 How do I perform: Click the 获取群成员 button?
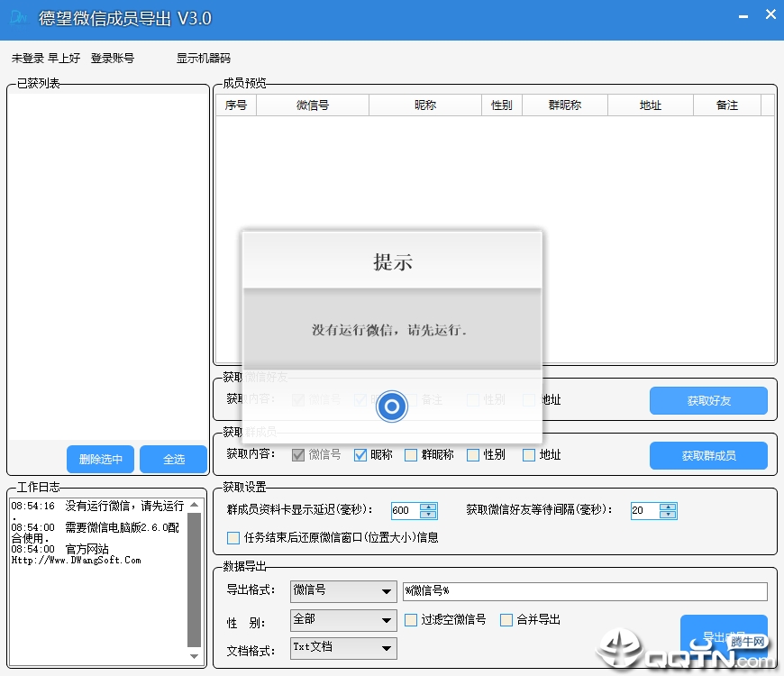(x=708, y=455)
